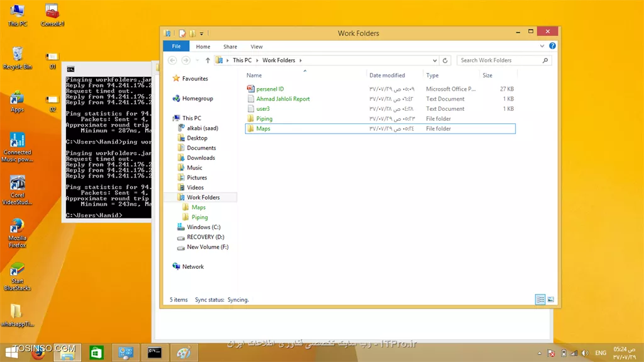The image size is (644, 362).
Task: Open recent locations dropdown arrow
Action: point(197,60)
